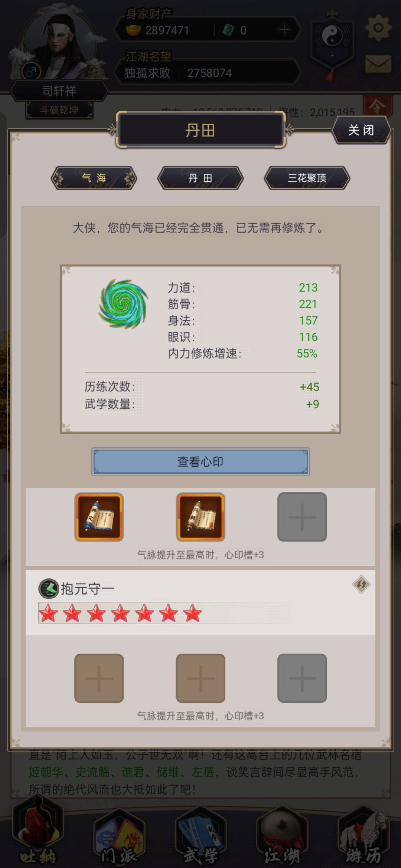Switch to the 丹田 tab
Viewport: 401px width, 868px height.
pos(200,178)
